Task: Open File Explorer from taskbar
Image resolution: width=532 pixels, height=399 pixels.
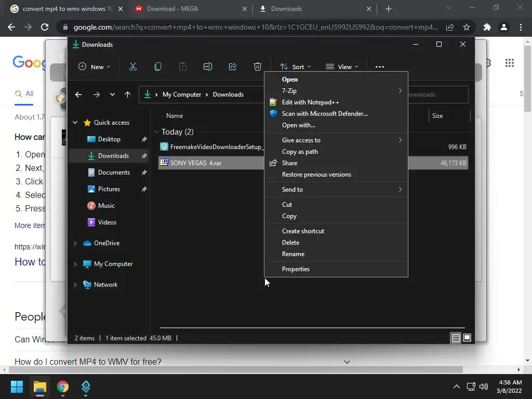Action: pyautogui.click(x=39, y=387)
